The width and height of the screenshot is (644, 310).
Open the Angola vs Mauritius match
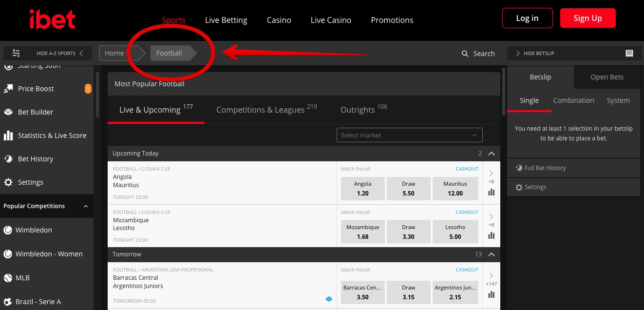(222, 183)
